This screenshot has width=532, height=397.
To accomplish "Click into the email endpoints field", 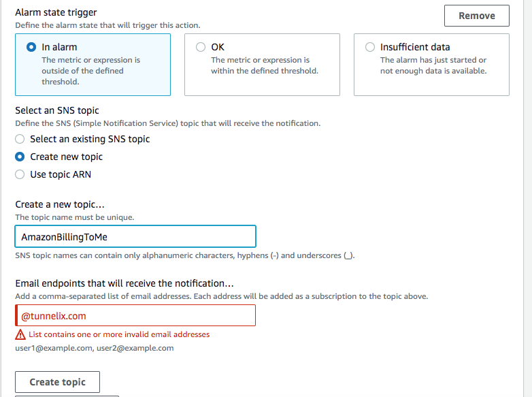I will pos(135,315).
